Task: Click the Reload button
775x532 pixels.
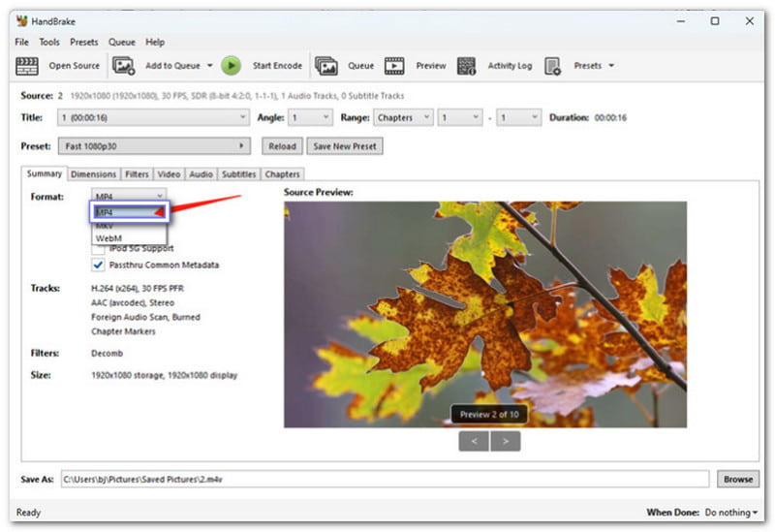Action: (282, 146)
